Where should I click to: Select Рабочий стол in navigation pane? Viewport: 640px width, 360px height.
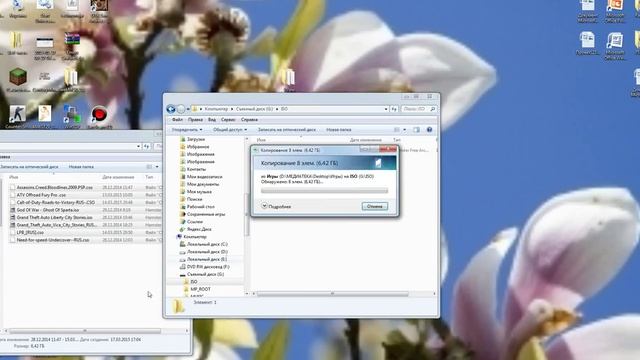point(200,207)
